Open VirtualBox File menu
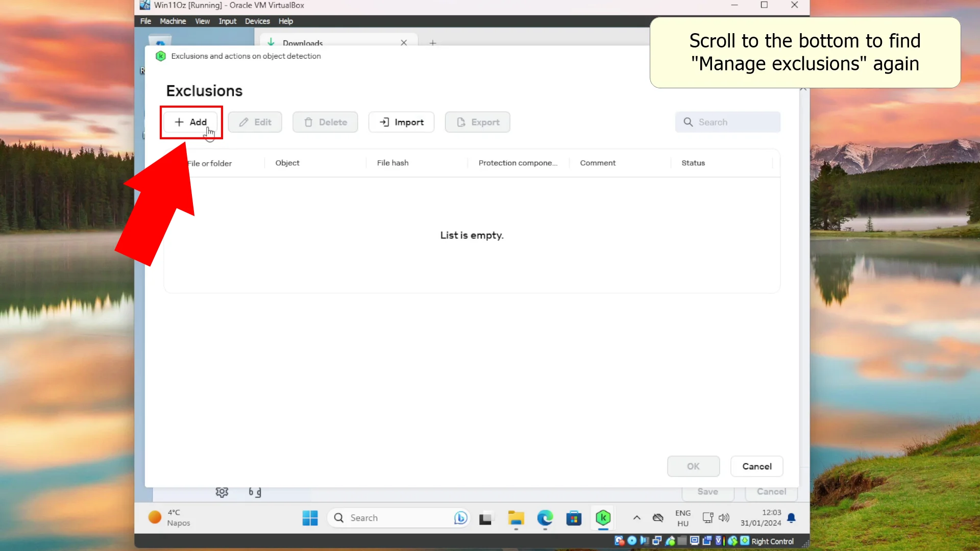The image size is (980, 551). pyautogui.click(x=145, y=21)
